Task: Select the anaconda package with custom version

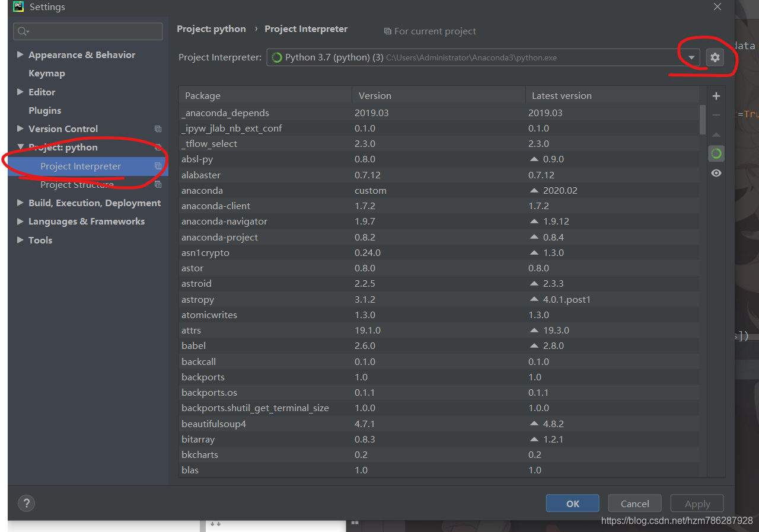Action: (x=439, y=191)
